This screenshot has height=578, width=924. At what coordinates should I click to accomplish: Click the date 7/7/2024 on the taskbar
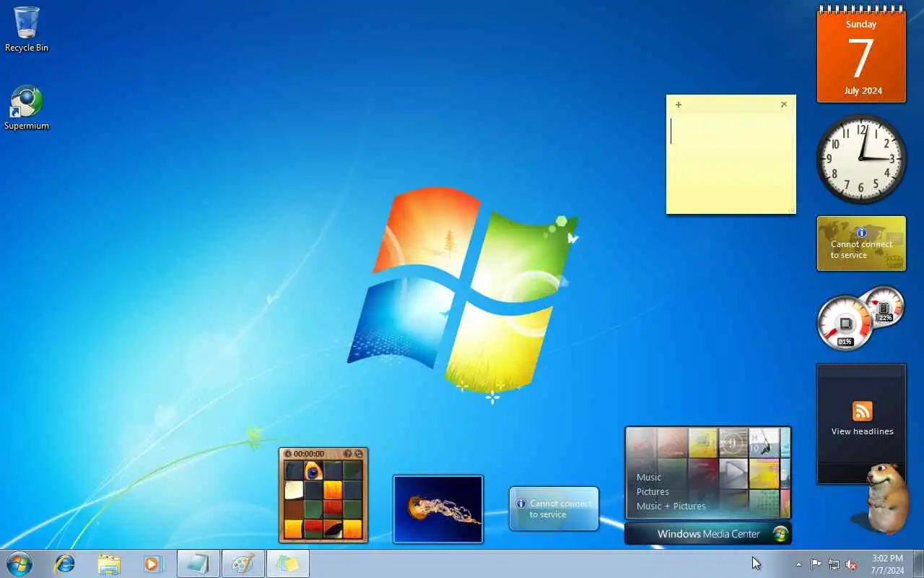(887, 570)
